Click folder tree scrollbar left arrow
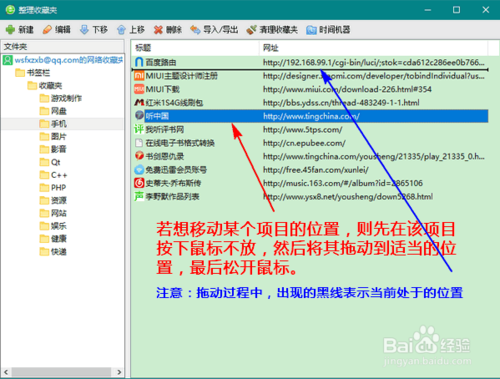The width and height of the screenshot is (500, 379). point(6,372)
